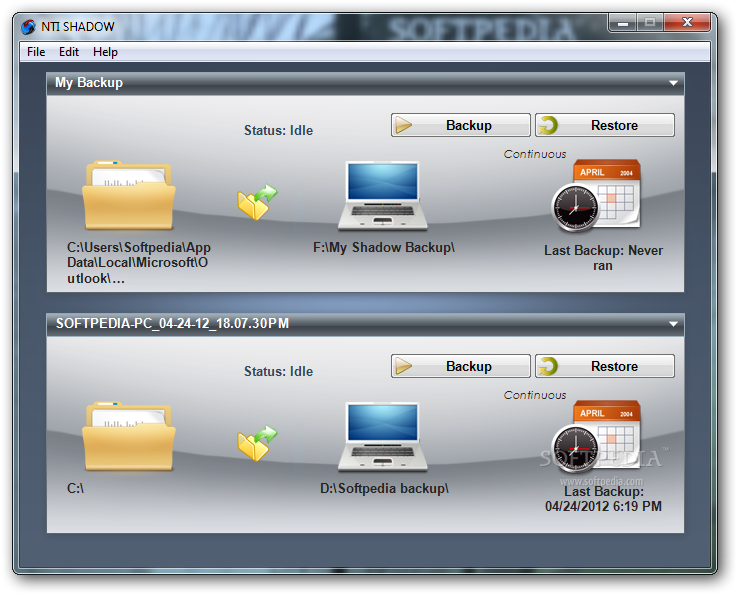Click Backup button in SOFTPEDIA-PC job
This screenshot has height=595, width=738.
tap(460, 366)
